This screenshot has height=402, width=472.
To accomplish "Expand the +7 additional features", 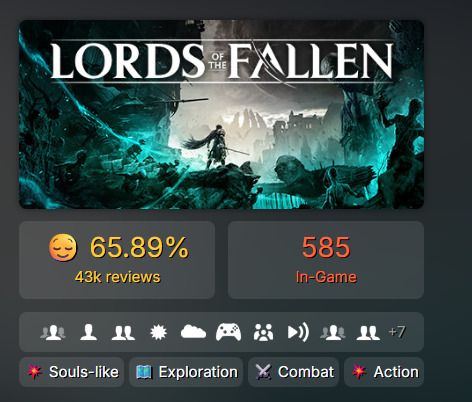I will 397,332.
